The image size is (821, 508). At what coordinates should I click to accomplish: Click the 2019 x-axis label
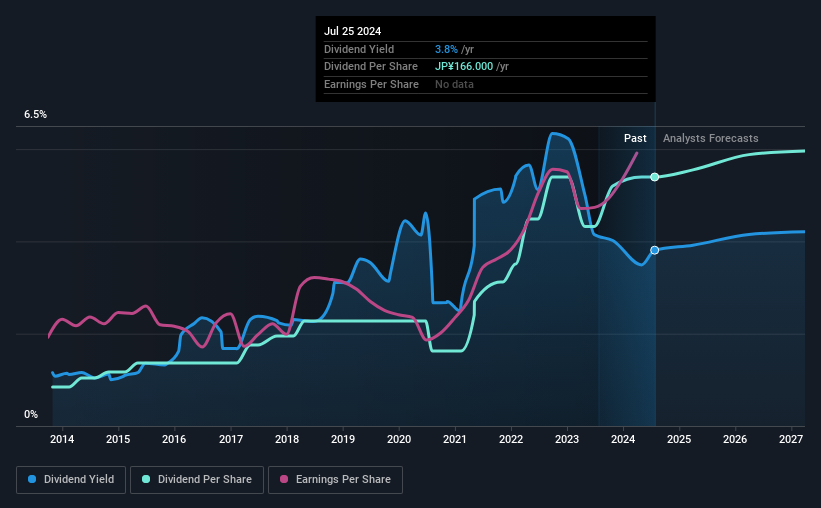tap(343, 439)
